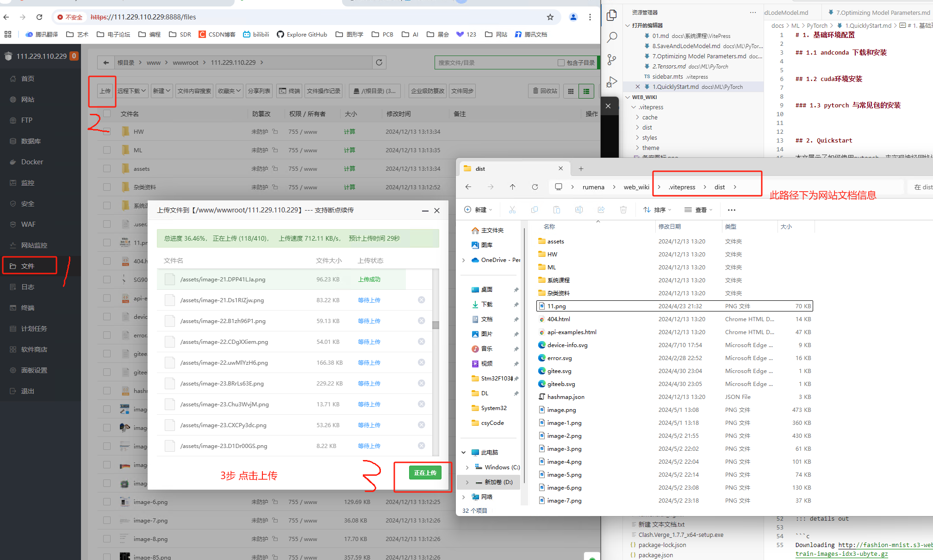Viewport: 933px width, 560px height.
Task: Click the Explorer share icon
Action: (x=601, y=210)
